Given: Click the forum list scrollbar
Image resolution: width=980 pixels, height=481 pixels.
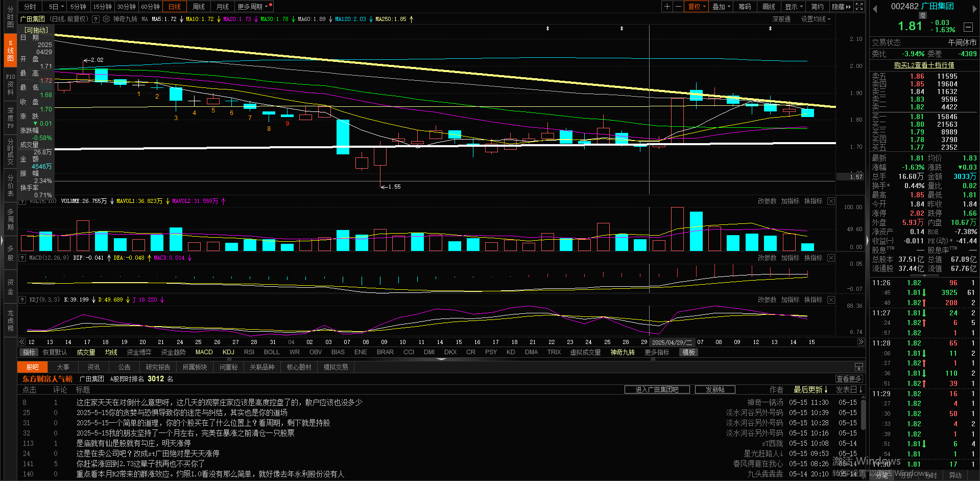Looking at the screenshot, I should point(863,414).
